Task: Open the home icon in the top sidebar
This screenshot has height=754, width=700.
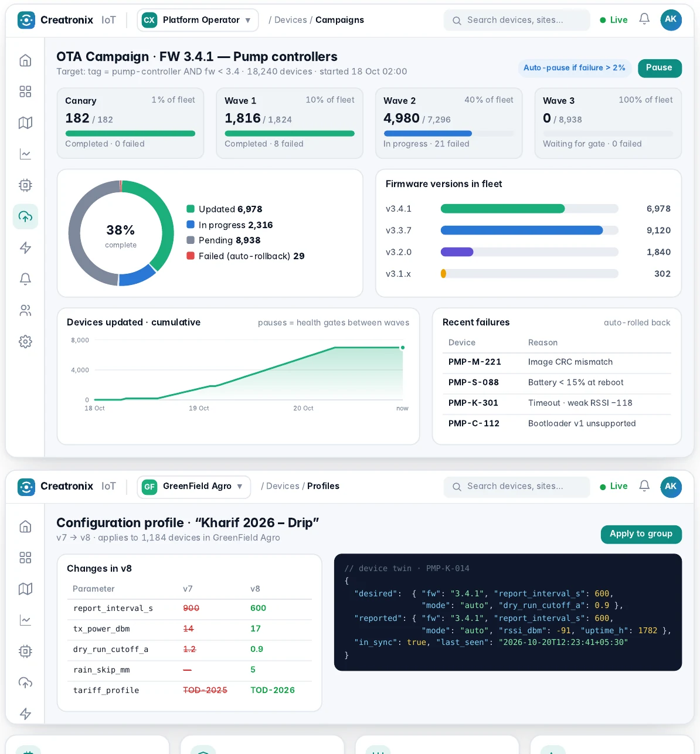Action: (25, 60)
